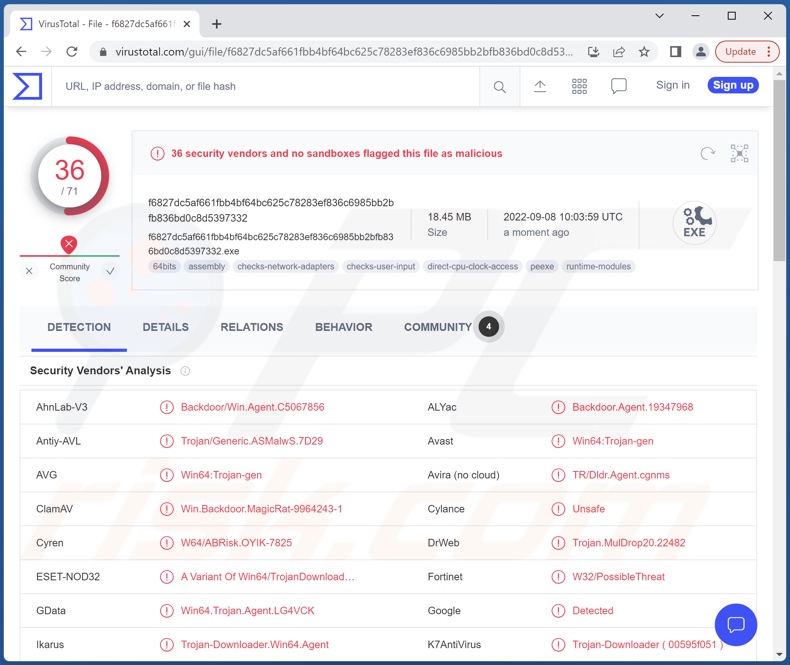Close the VirusTotal browser tab
Viewport: 790px width, 665px height.
click(x=186, y=24)
